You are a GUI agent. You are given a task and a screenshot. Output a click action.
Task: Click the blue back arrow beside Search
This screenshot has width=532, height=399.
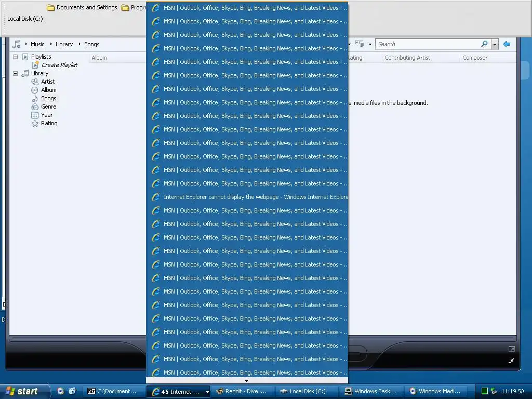pos(507,44)
